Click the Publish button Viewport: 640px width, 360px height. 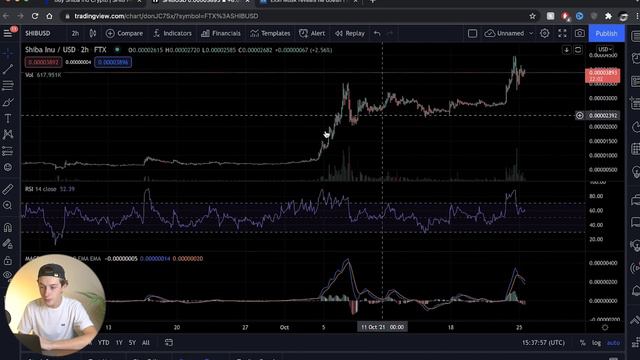point(607,33)
